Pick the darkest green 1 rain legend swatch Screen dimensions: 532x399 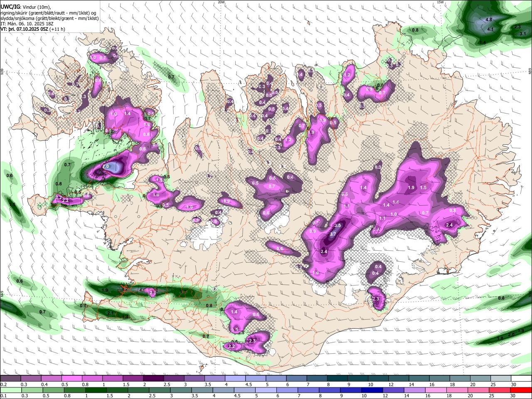point(96,390)
